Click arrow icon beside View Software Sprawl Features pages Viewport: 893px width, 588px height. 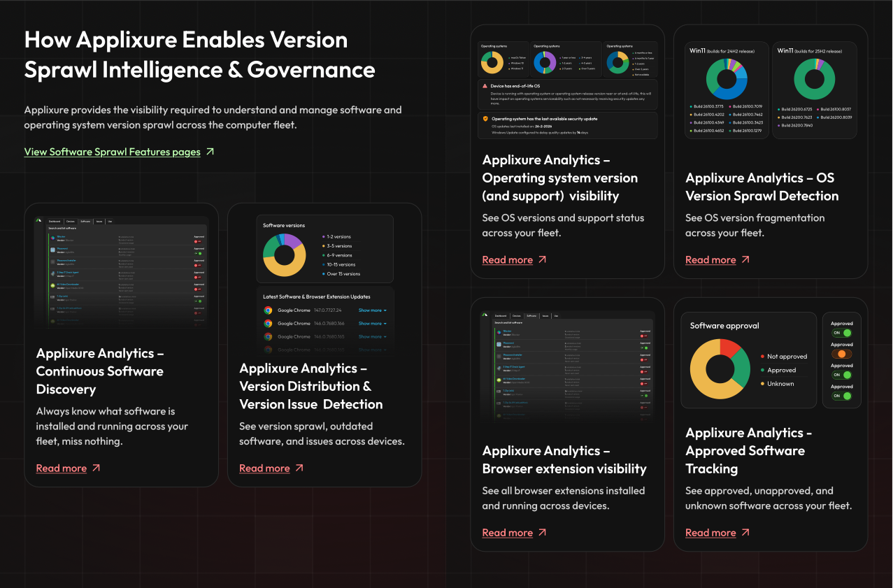(210, 152)
